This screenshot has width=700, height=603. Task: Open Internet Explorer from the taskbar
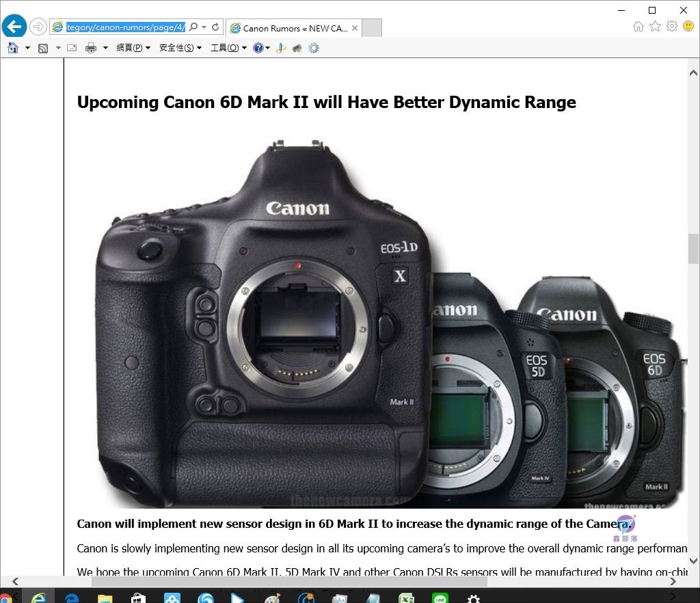(x=38, y=598)
